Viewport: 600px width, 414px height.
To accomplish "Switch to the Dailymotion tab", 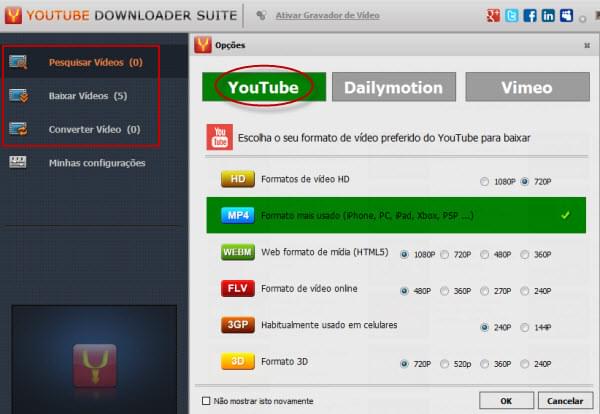I will (394, 87).
